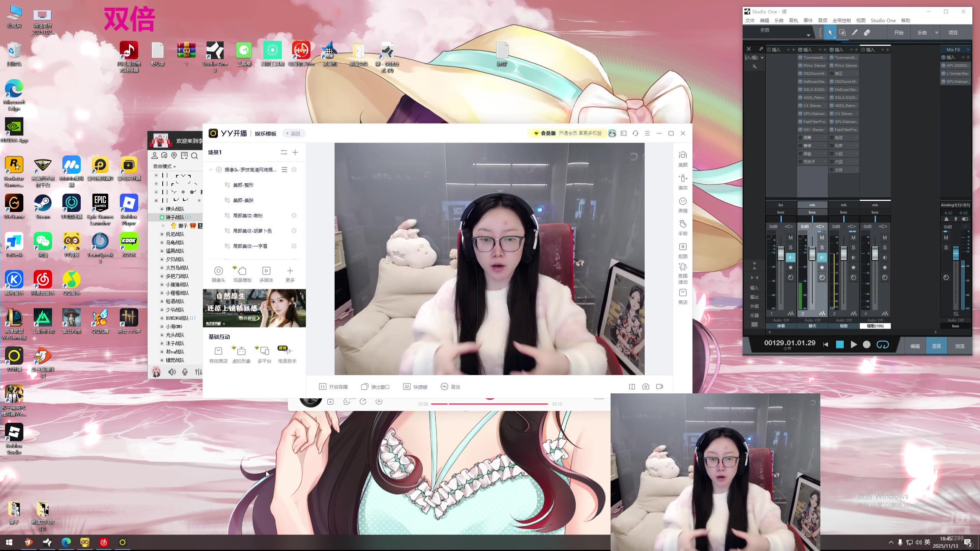The image size is (980, 551).
Task: Add a 多媒体 media source
Action: (266, 274)
